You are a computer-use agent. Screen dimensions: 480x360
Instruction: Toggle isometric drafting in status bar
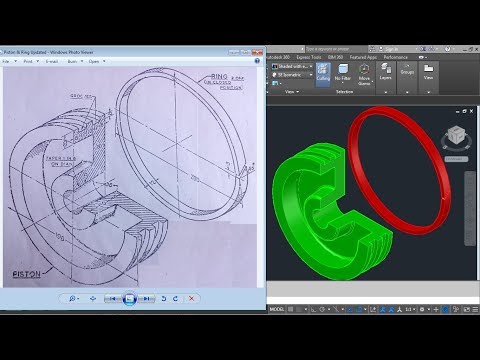click(336, 309)
